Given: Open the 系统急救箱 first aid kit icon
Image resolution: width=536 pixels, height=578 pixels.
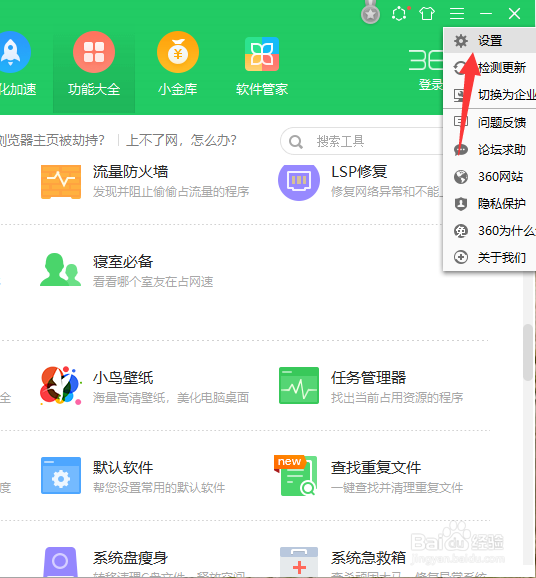Looking at the screenshot, I should (299, 562).
